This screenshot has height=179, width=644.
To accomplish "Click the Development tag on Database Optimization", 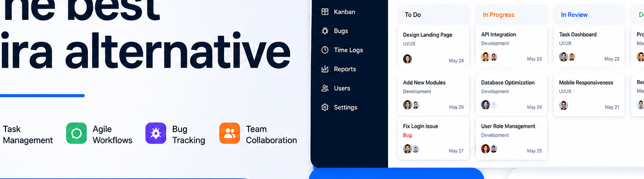I will pyautogui.click(x=495, y=91).
